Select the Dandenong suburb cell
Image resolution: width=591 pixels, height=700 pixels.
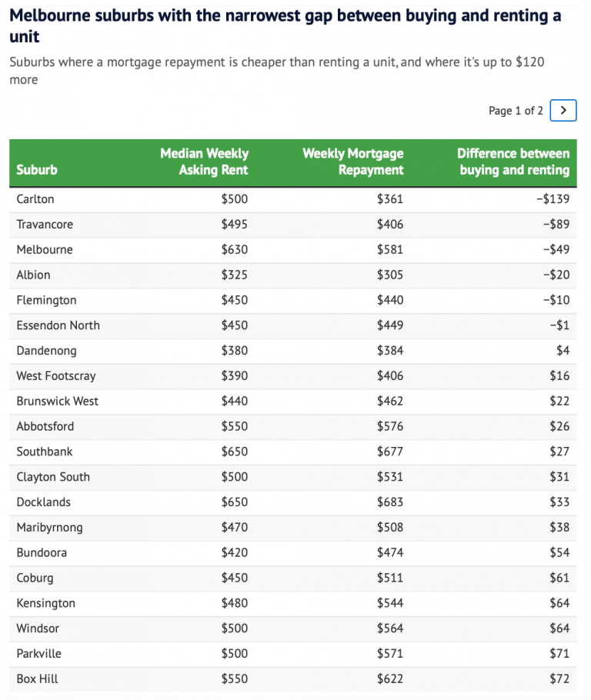pos(46,351)
